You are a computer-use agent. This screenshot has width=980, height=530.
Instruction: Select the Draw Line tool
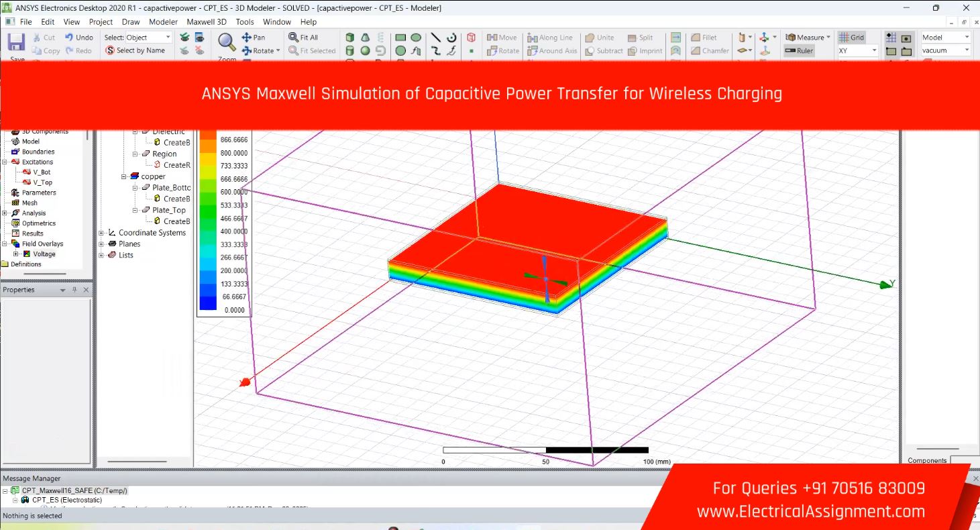(x=435, y=38)
